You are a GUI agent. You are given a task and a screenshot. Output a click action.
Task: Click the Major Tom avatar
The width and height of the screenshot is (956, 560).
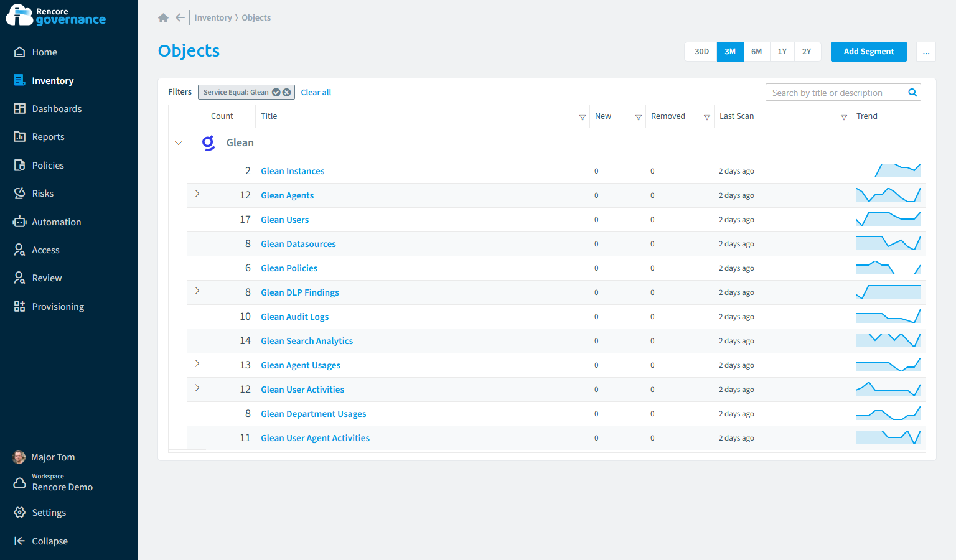pos(19,457)
